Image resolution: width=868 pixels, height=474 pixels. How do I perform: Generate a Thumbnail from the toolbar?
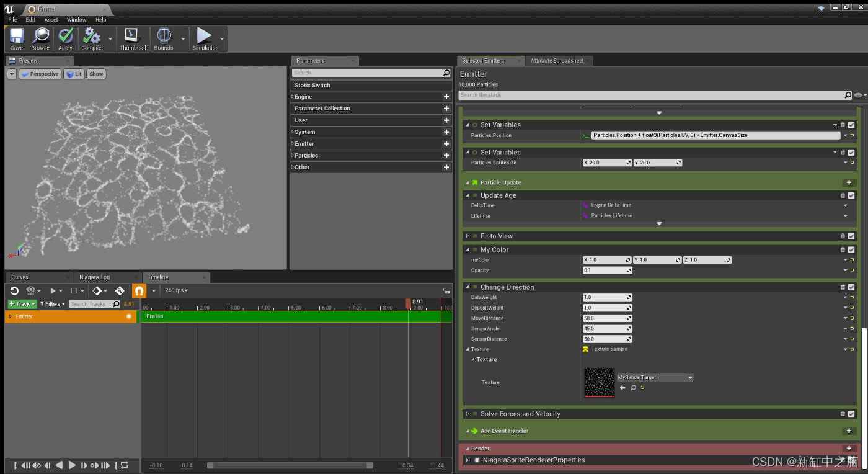click(x=133, y=38)
